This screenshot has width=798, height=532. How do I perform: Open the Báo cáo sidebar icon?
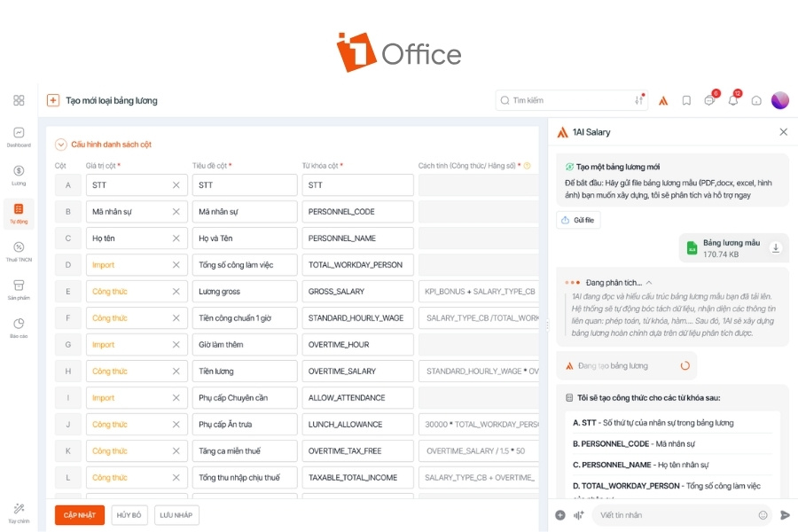(19, 328)
